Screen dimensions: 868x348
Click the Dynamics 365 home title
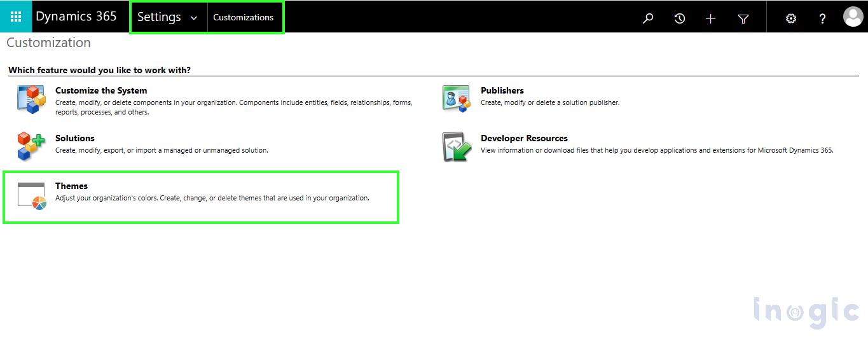[x=76, y=17]
